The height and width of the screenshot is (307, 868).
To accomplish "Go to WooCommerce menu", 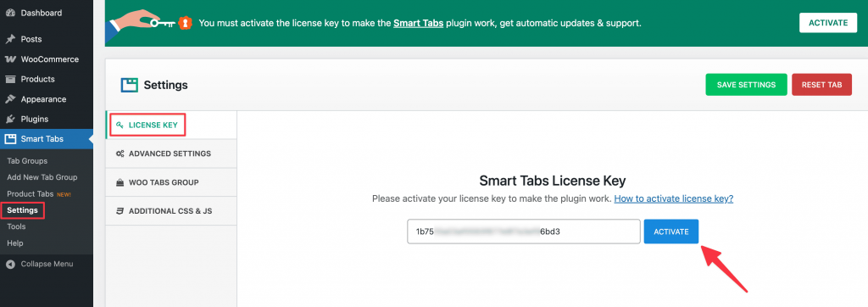I will pos(47,59).
